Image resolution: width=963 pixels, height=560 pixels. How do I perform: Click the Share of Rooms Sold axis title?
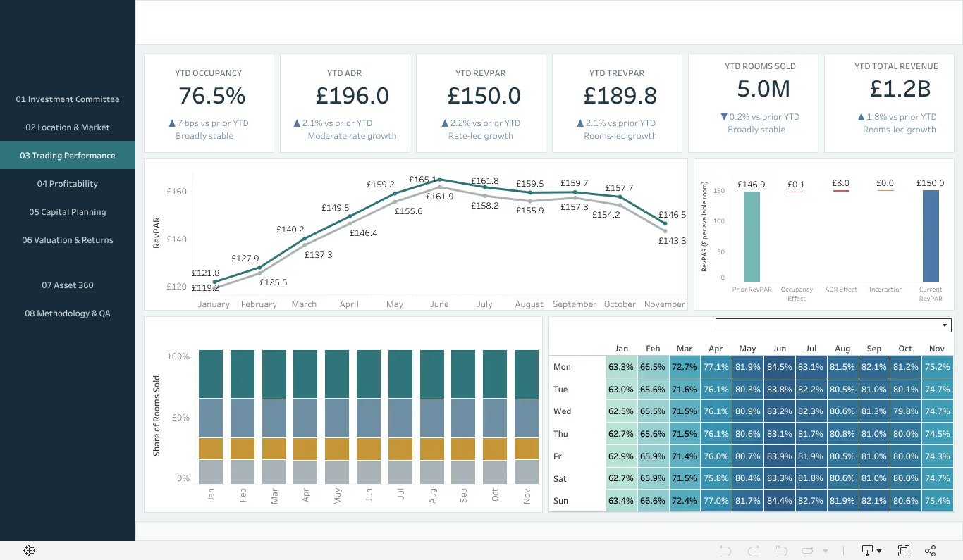coord(157,416)
